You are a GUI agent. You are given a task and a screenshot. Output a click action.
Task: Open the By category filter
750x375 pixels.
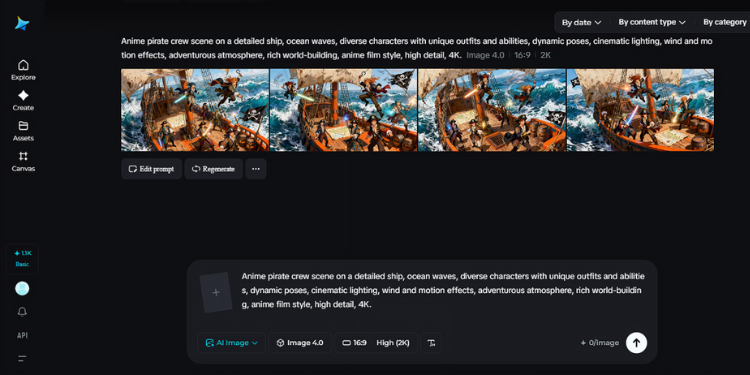pyautogui.click(x=725, y=22)
